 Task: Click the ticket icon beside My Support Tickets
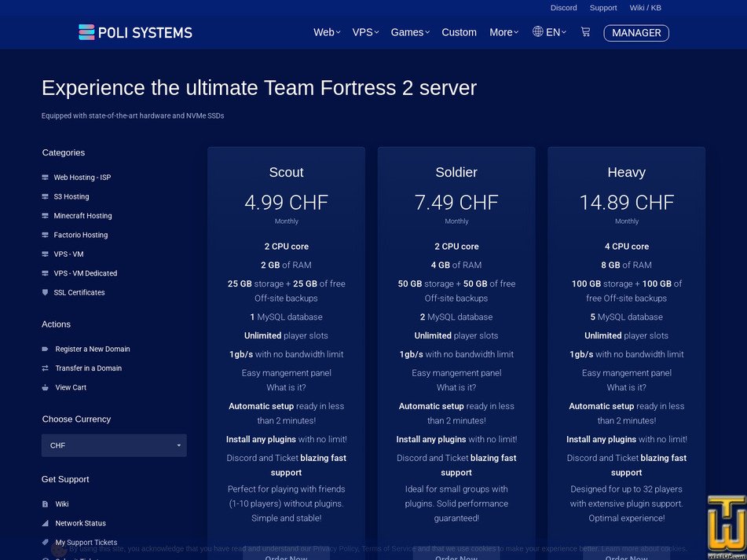46,542
